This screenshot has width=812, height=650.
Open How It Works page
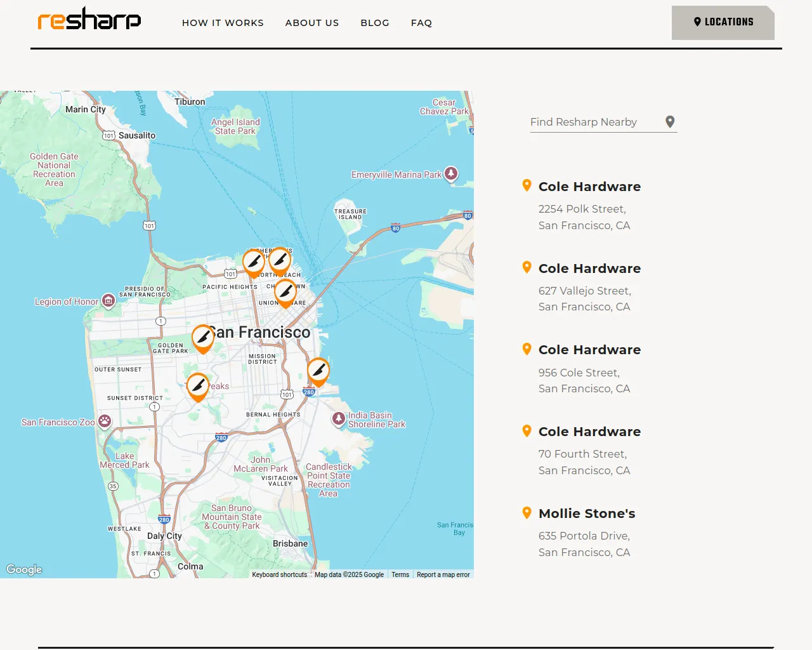point(223,23)
